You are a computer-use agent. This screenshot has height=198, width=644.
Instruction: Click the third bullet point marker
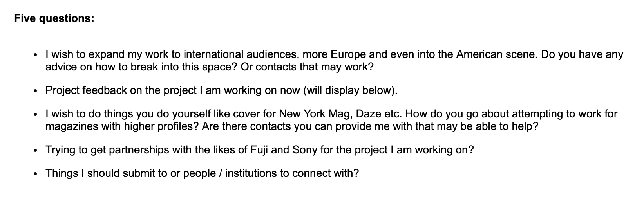point(36,115)
